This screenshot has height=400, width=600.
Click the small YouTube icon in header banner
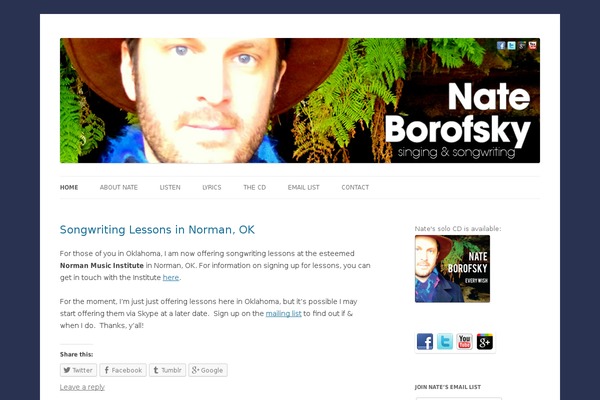click(532, 46)
